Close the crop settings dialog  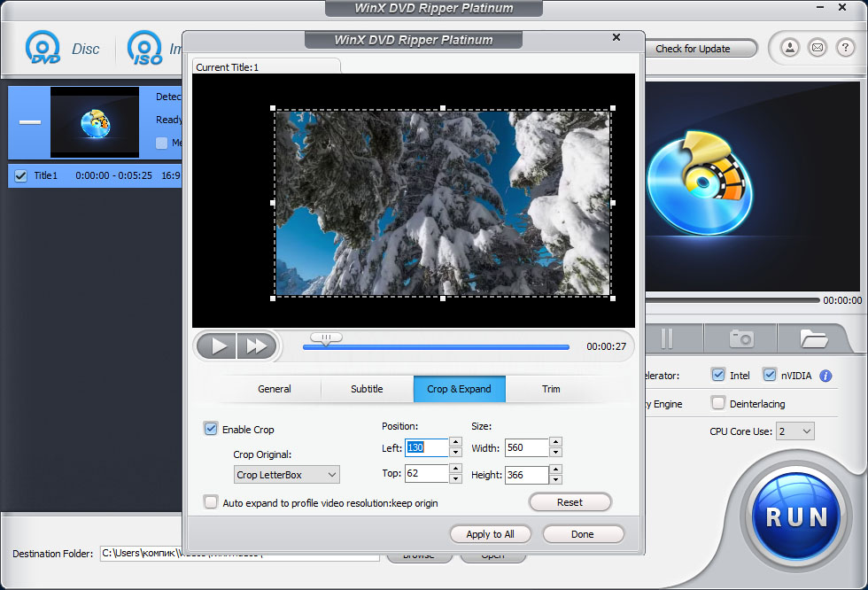click(x=616, y=37)
